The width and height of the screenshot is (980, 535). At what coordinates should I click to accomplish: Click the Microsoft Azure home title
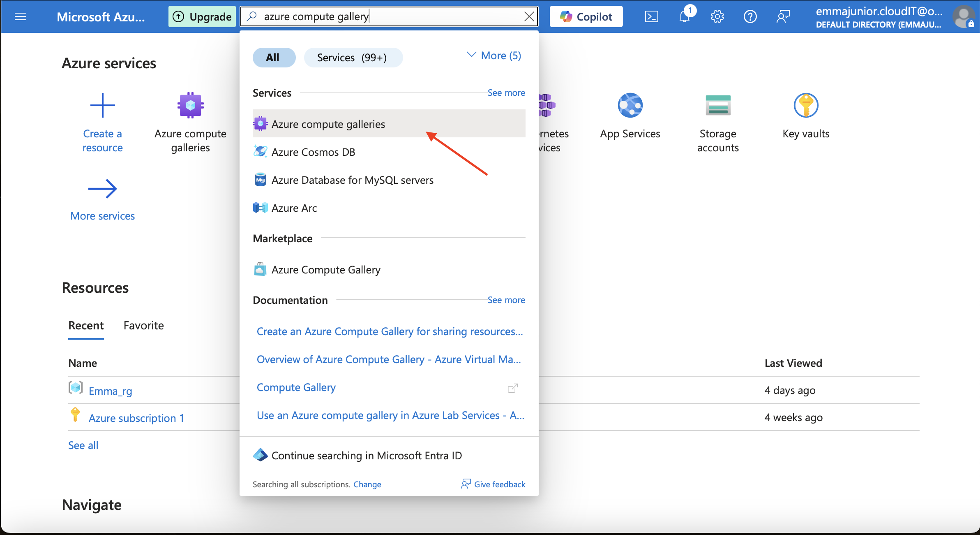coord(101,16)
